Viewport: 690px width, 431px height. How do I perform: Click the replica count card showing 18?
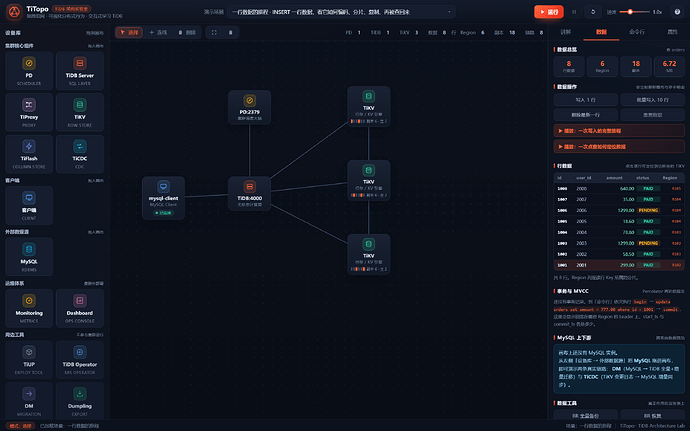click(636, 66)
